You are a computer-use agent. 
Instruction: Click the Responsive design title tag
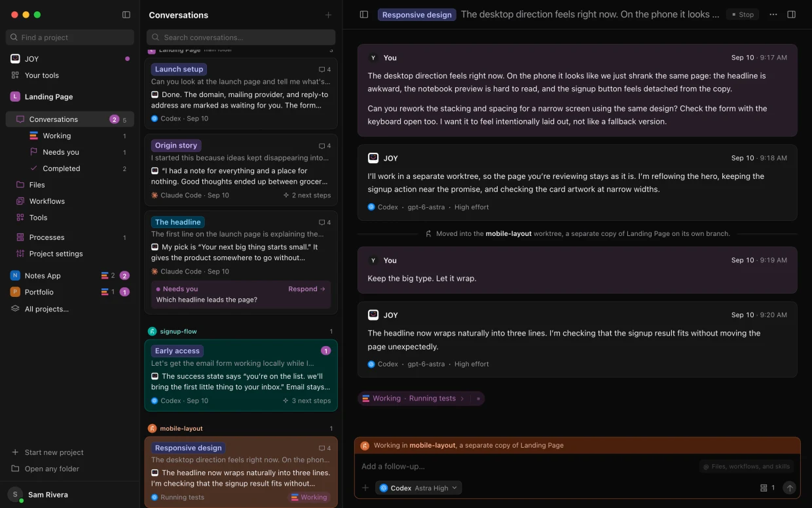pyautogui.click(x=417, y=14)
